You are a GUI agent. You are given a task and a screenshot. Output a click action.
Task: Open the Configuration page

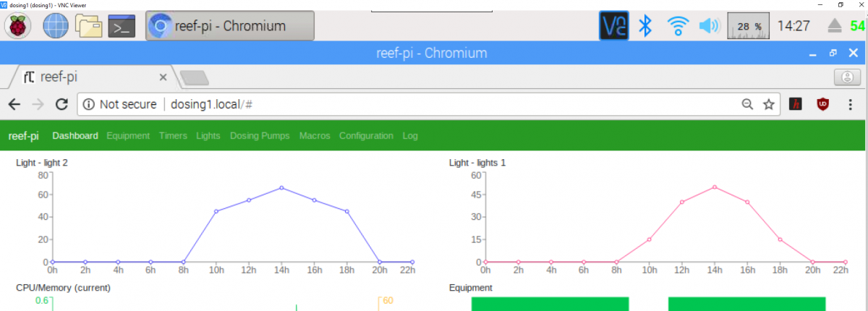tap(366, 136)
